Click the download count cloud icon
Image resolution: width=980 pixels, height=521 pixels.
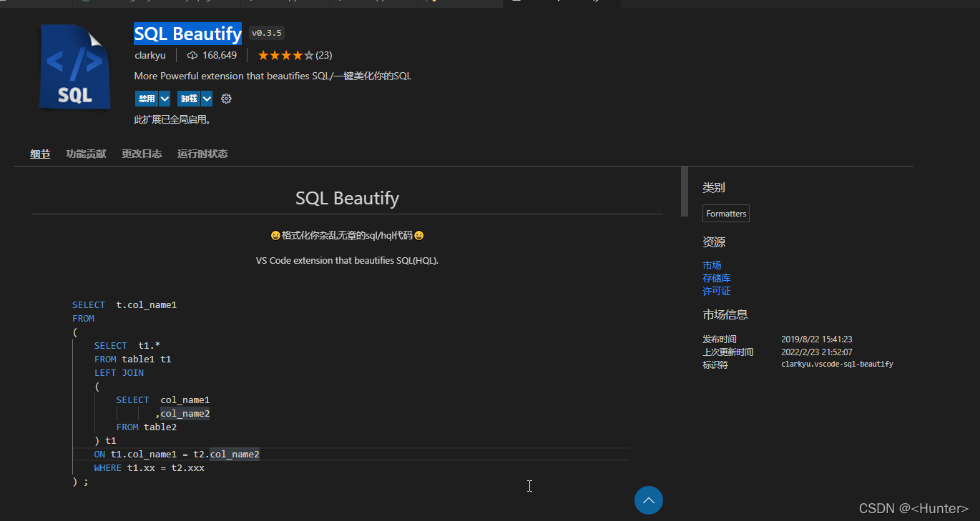[192, 55]
